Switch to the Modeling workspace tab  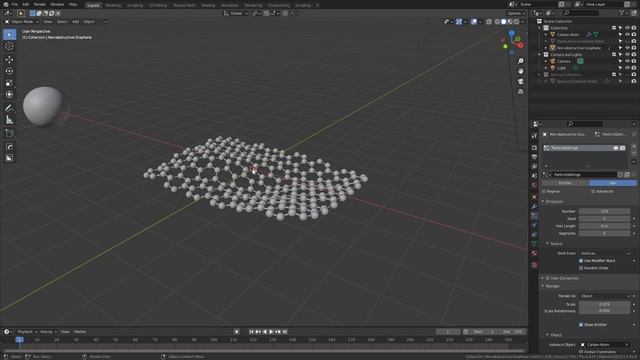pyautogui.click(x=113, y=5)
